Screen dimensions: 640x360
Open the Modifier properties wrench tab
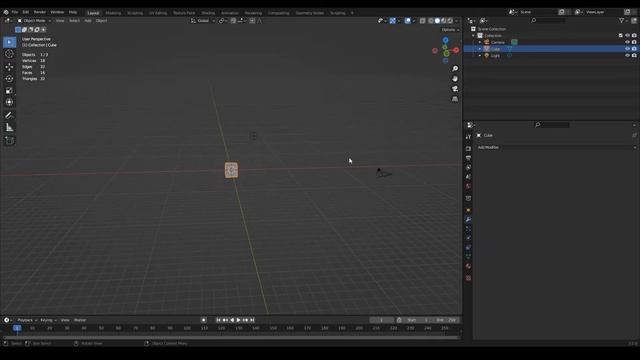(468, 220)
